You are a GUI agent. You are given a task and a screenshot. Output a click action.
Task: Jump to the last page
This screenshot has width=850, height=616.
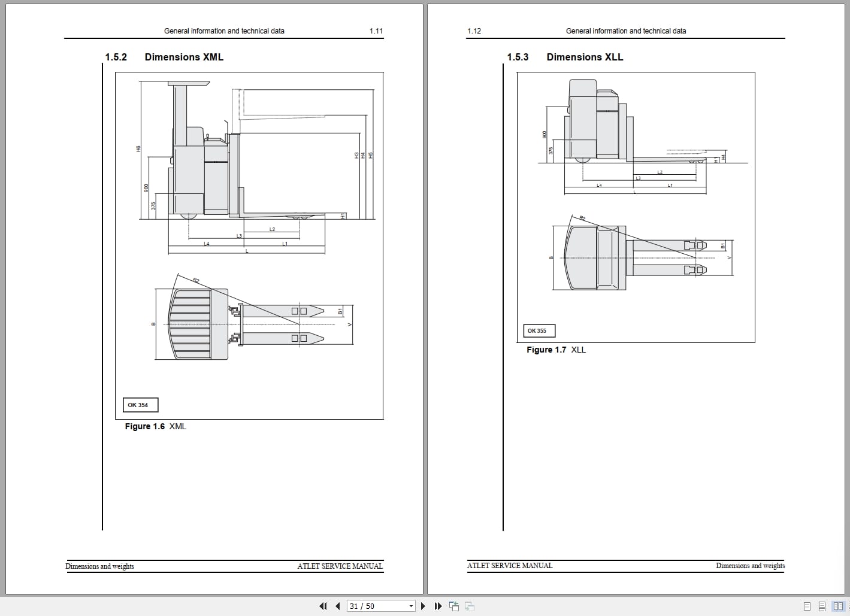pos(438,606)
